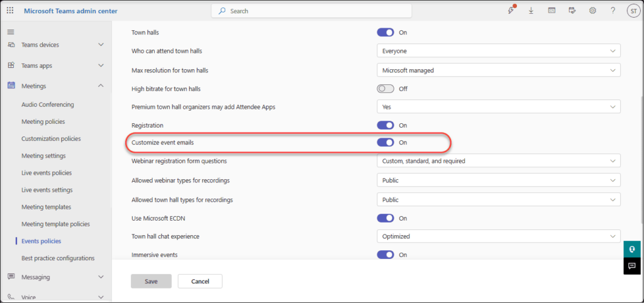Go to Best practice configurations page
The image size is (644, 303).
(x=58, y=258)
